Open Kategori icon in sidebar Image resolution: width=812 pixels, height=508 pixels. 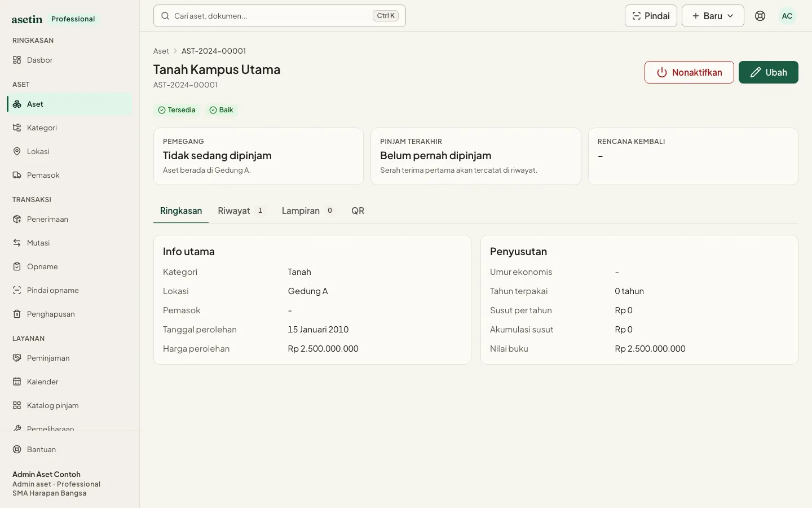17,128
